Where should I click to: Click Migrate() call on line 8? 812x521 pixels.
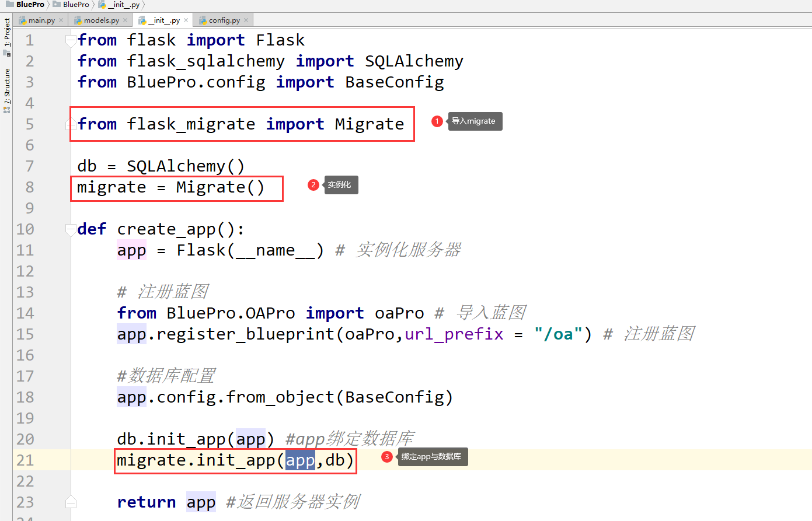pyautogui.click(x=220, y=187)
